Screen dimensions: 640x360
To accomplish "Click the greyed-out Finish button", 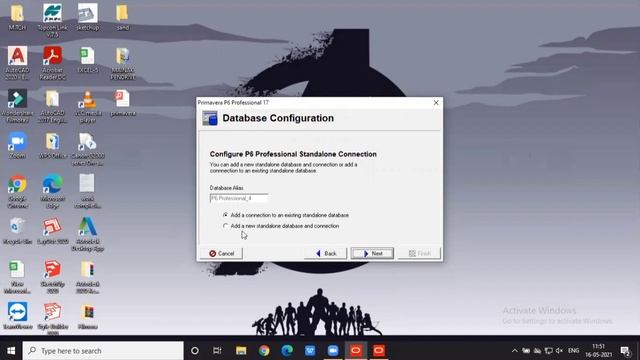I will pos(420,253).
